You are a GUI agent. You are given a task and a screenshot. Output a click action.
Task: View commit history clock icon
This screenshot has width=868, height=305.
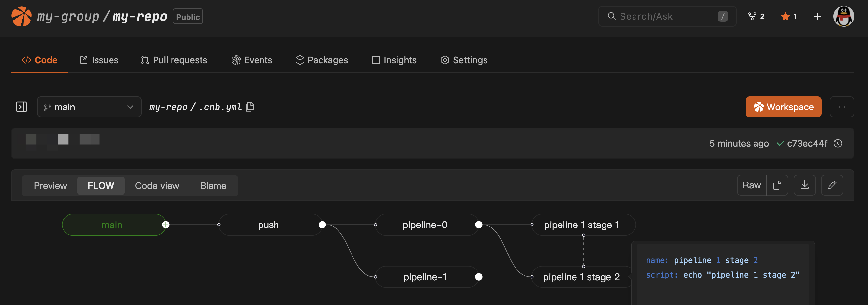[838, 143]
